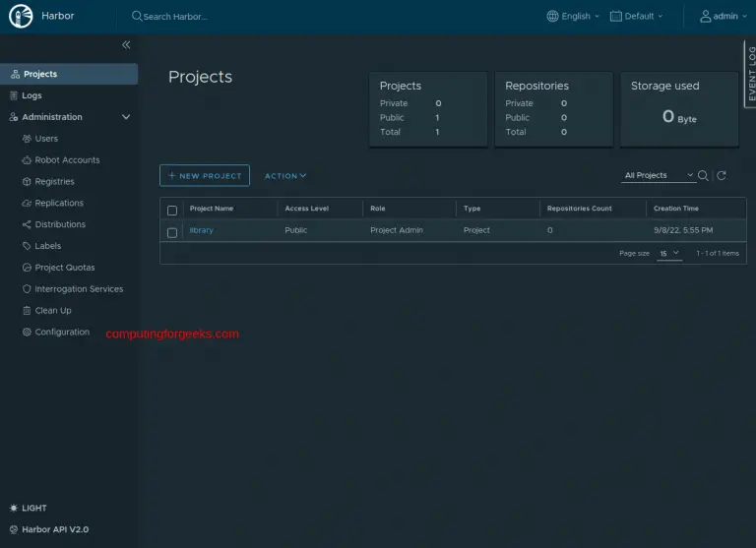The width and height of the screenshot is (756, 548).
Task: Refresh the projects list
Action: click(722, 175)
